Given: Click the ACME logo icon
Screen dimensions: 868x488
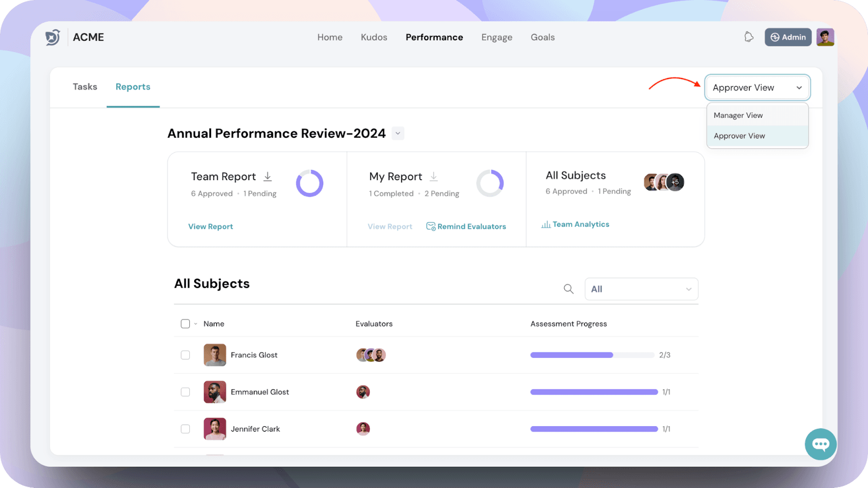Looking at the screenshot, I should (x=53, y=37).
